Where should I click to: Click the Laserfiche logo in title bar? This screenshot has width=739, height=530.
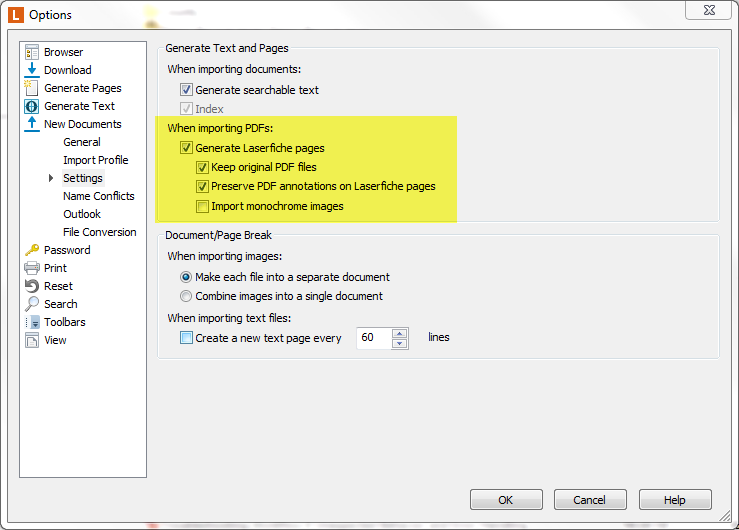(16, 15)
